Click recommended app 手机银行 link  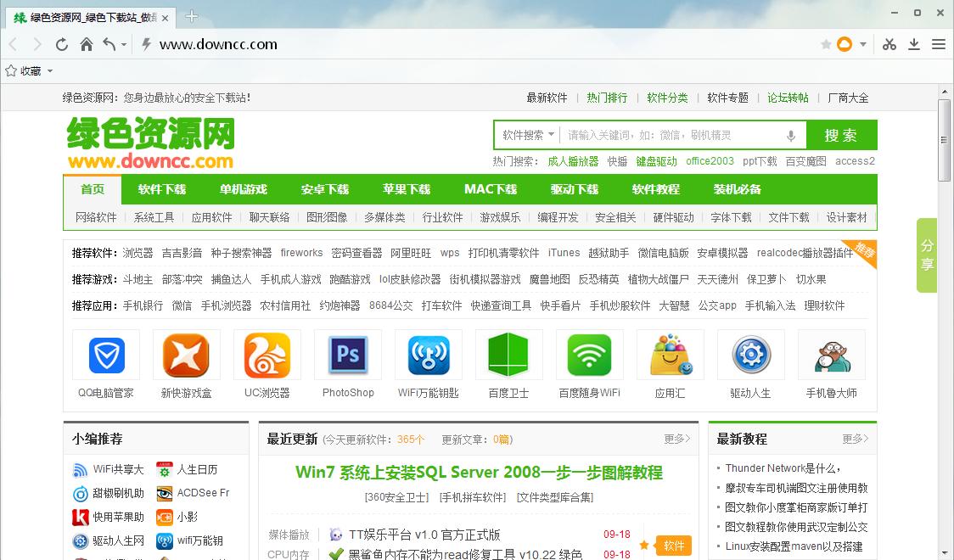click(143, 305)
